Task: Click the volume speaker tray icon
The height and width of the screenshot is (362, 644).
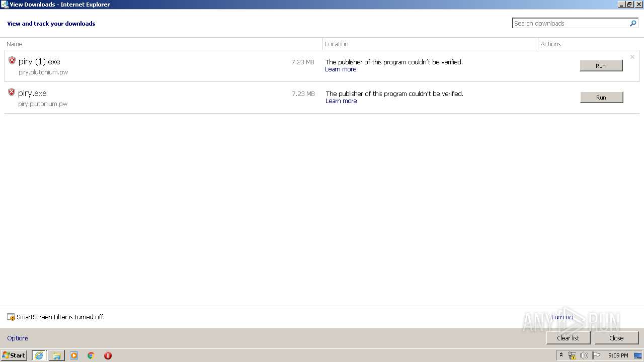Action: (584, 355)
